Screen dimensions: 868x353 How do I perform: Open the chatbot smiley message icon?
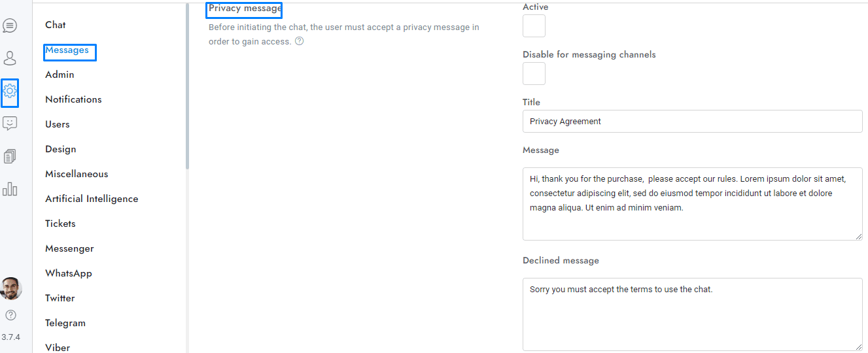click(10, 124)
